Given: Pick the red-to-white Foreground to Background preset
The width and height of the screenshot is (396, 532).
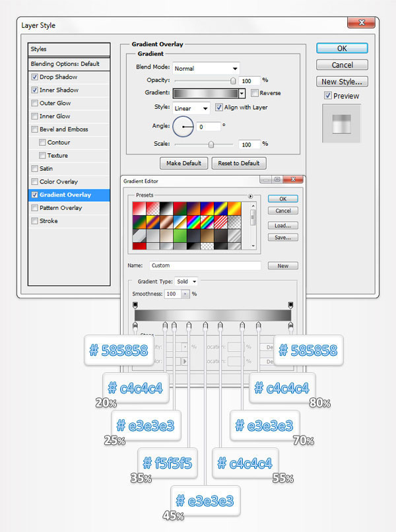Looking at the screenshot, I should (x=139, y=209).
